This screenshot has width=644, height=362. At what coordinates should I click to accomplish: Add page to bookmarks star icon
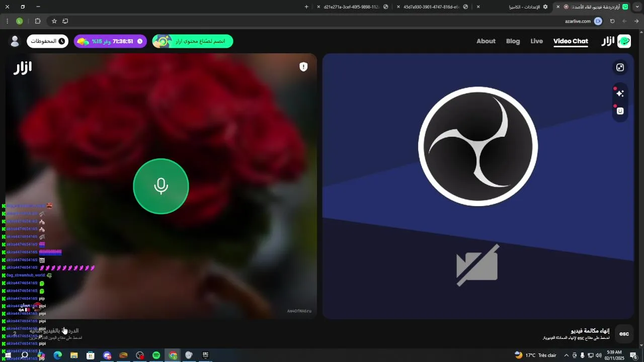pos(54,21)
